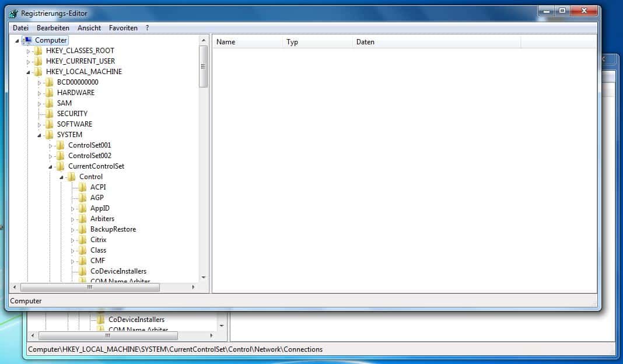This screenshot has width=623, height=364.
Task: Click the ACPI folder icon
Action: 83,187
